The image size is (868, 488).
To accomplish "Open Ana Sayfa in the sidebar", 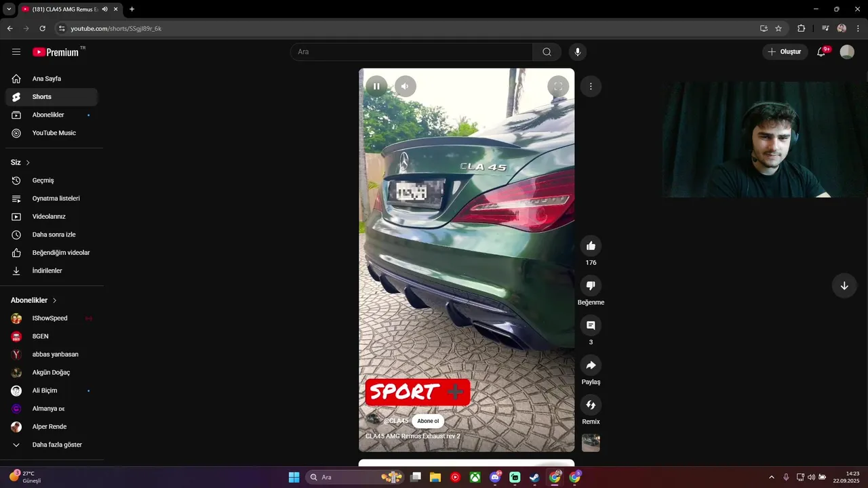I will pos(52,79).
